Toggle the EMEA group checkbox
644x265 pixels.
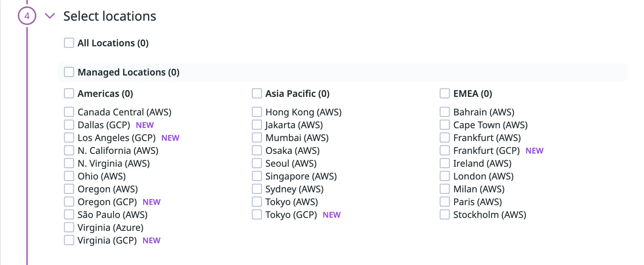click(x=445, y=94)
